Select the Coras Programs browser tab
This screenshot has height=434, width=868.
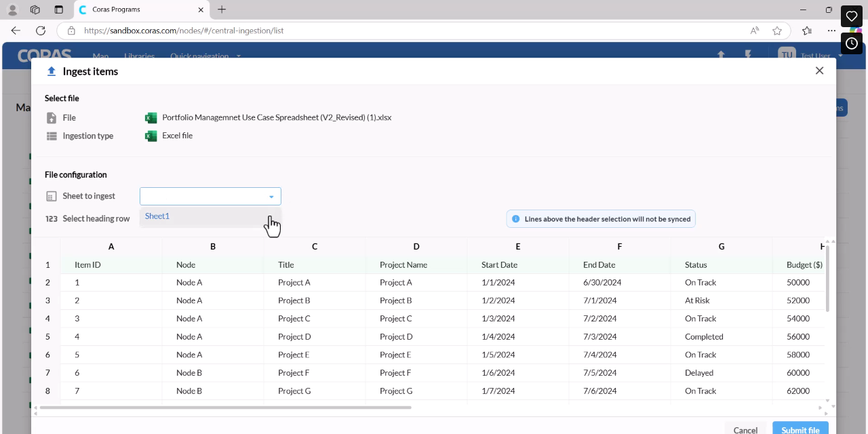pyautogui.click(x=141, y=9)
